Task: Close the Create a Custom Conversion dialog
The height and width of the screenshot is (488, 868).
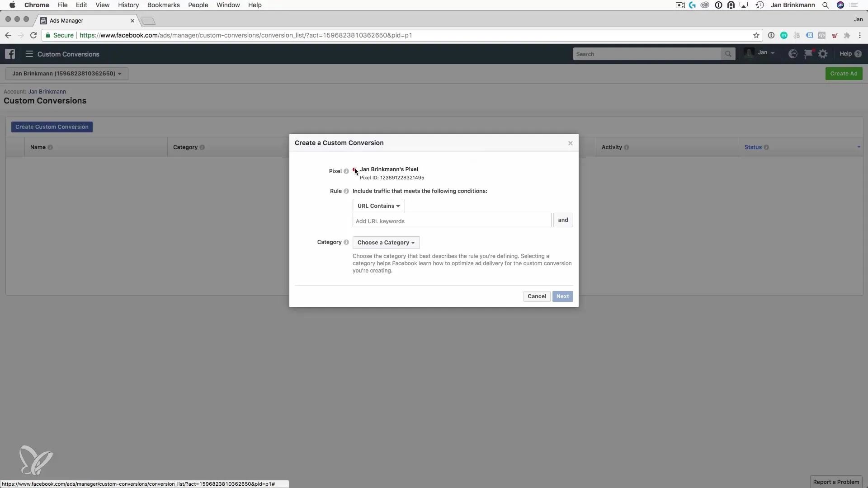Action: click(571, 143)
